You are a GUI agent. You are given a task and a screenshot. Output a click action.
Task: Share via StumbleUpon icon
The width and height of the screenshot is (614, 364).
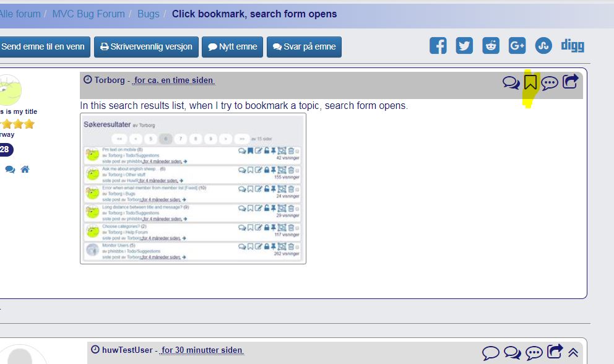click(543, 46)
